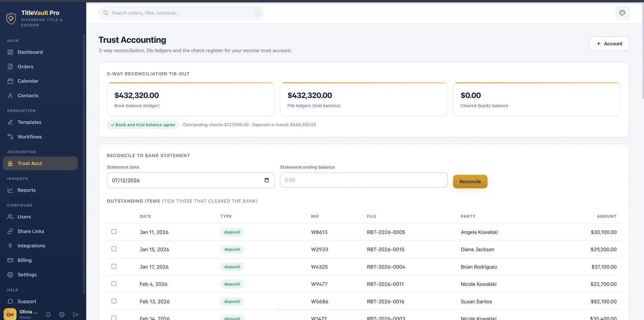This screenshot has height=320, width=644.
Task: Tick the W9477 Nicole Kowalski deposit checkbox
Action: pos(114,284)
